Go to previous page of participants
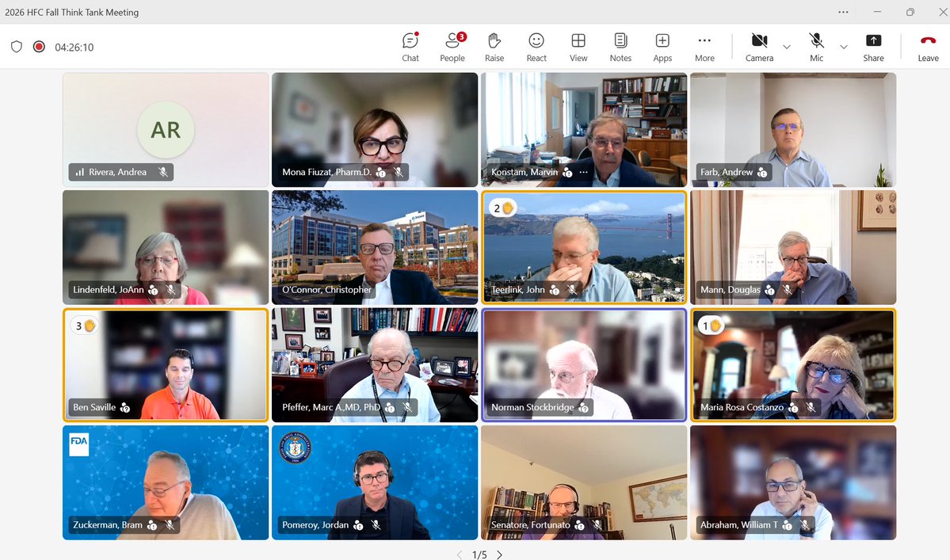 [x=460, y=554]
